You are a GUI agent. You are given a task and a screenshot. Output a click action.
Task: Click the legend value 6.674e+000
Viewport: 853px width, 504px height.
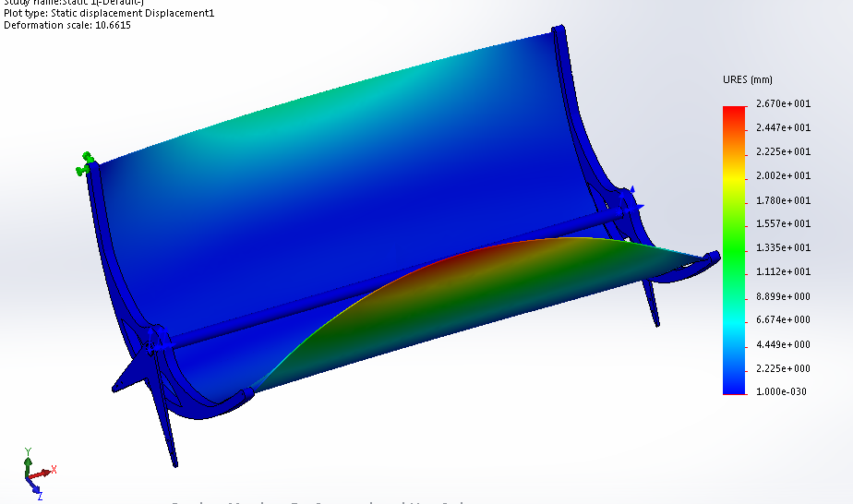coord(783,319)
